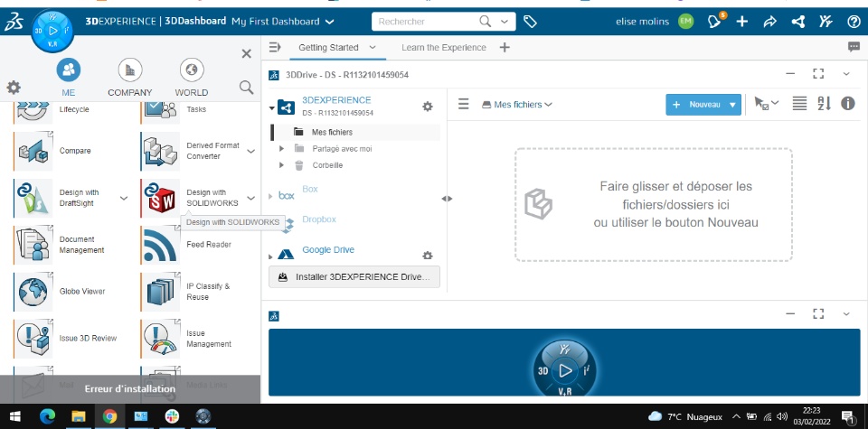Image resolution: width=868 pixels, height=429 pixels.
Task: Click the 3DS logo in top-left corner
Action: click(x=14, y=22)
